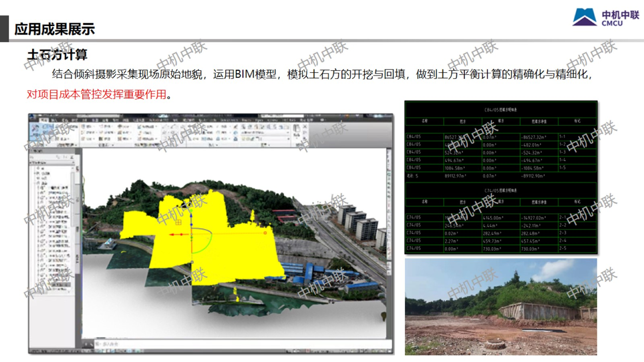
Task: Click the orange square grip left of the gizmo
Action: [178, 221]
